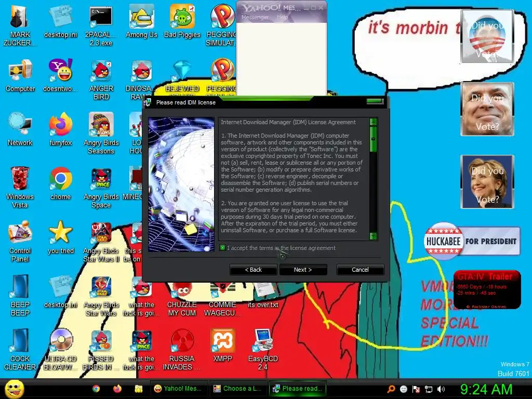Switch to Yahoo! Mes... taskbar button
This screenshot has height=399, width=532.
coord(178,389)
